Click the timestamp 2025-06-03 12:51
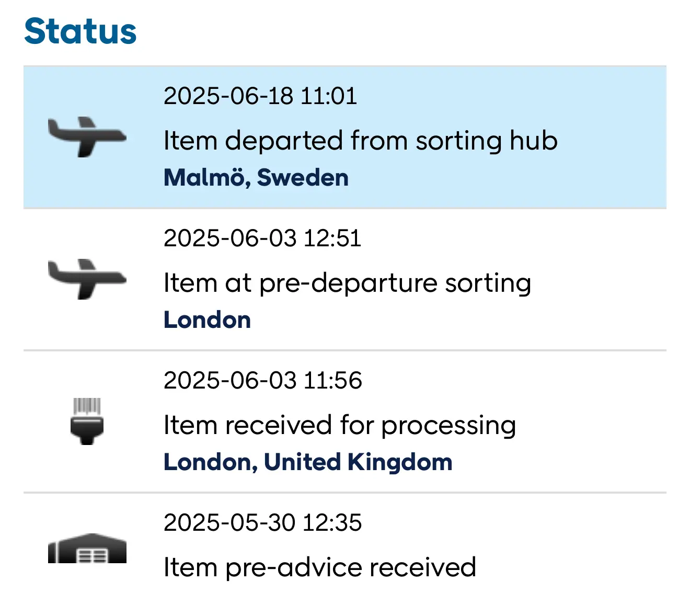Image resolution: width=690 pixels, height=616 pixels. coord(262,238)
